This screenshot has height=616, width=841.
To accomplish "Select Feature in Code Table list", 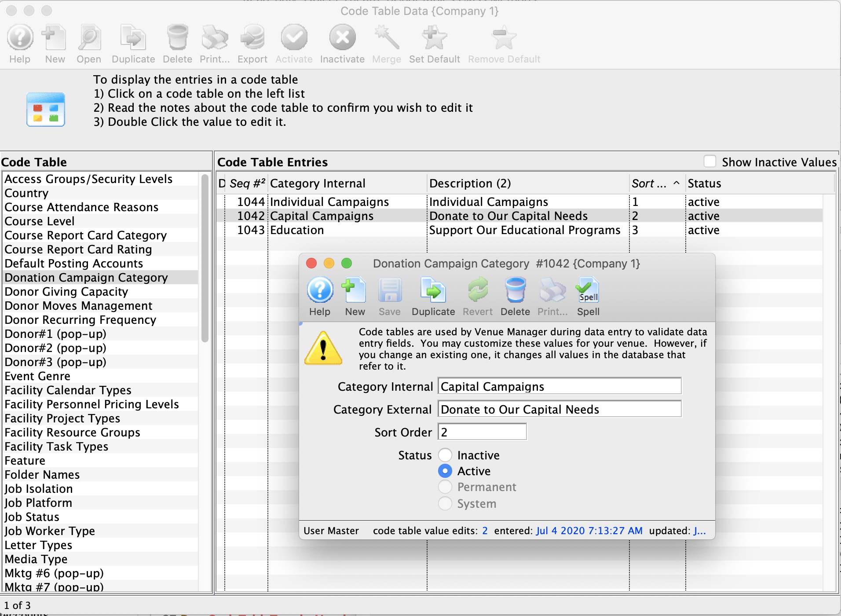I will click(x=100, y=461).
